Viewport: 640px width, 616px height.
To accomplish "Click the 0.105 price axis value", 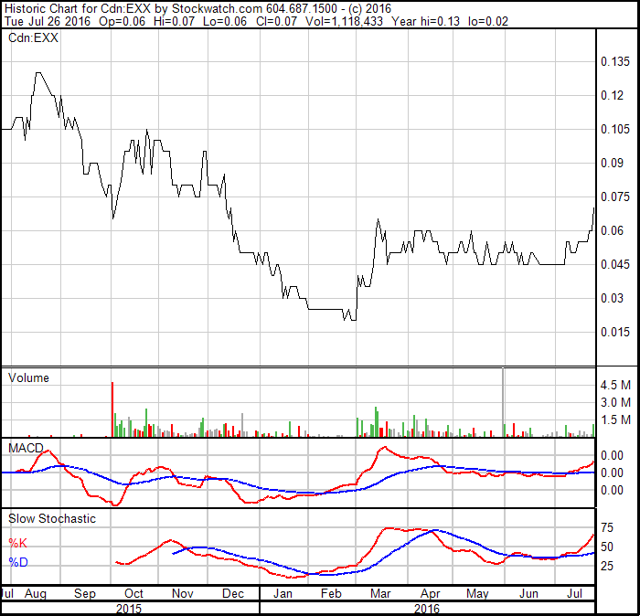I will 615,129.
